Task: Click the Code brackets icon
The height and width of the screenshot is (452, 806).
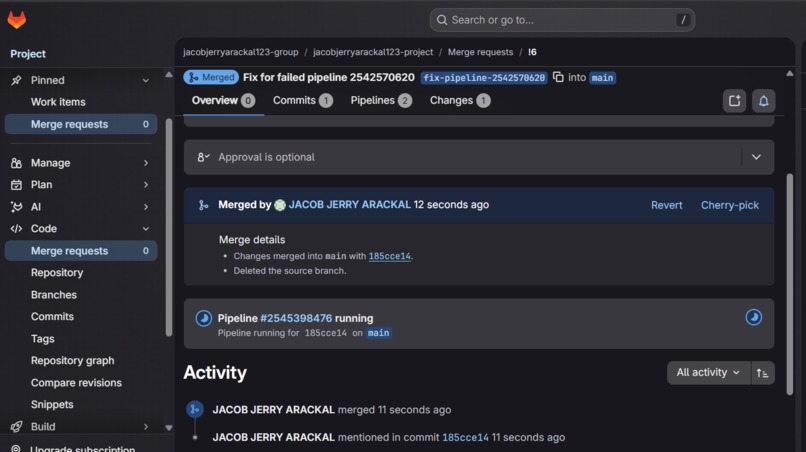Action: pos(16,229)
